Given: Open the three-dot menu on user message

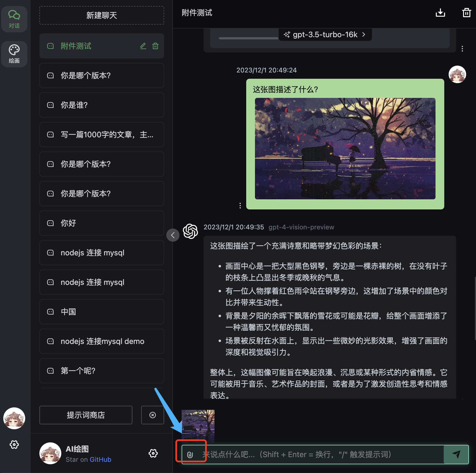Looking at the screenshot, I should coord(240,205).
